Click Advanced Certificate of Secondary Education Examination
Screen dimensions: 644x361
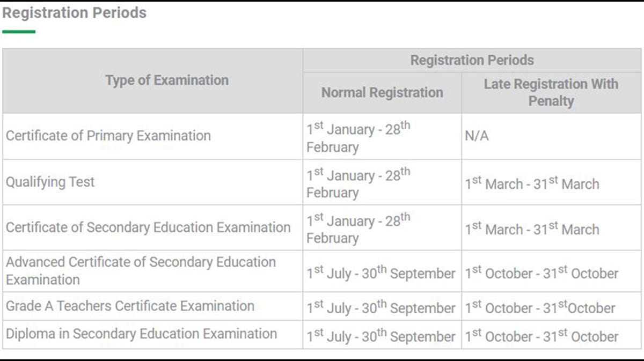coord(141,271)
